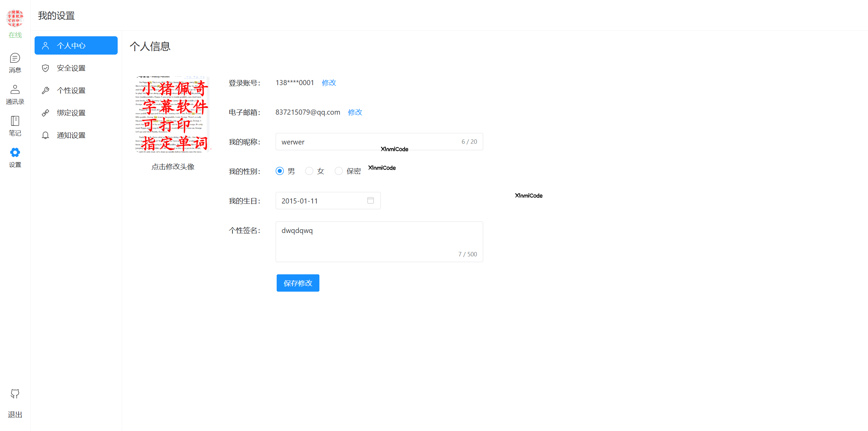Open the 通知设置 section
Image resolution: width=868 pixels, height=431 pixels.
pyautogui.click(x=71, y=135)
